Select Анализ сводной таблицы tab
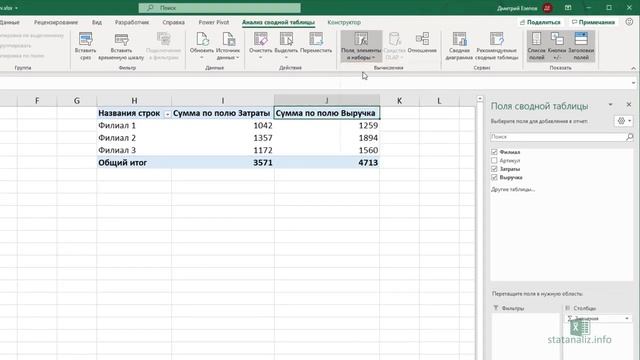Viewport: 640px width, 360px height. tap(278, 22)
